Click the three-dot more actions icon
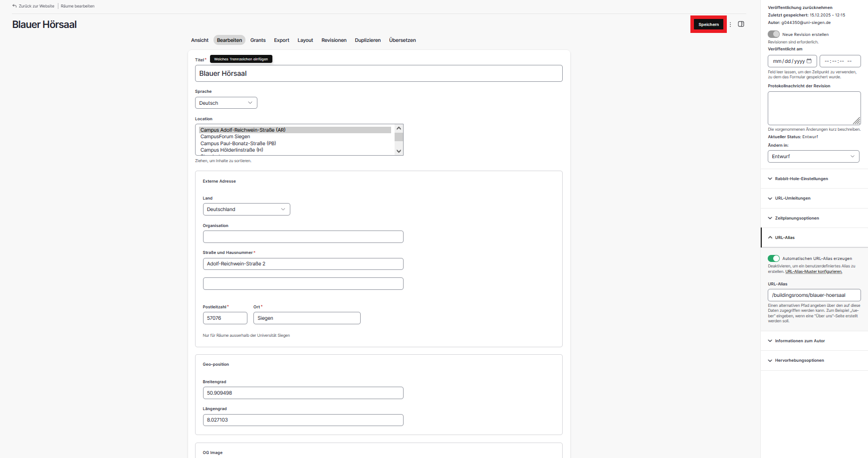This screenshot has width=868, height=458. (x=730, y=24)
